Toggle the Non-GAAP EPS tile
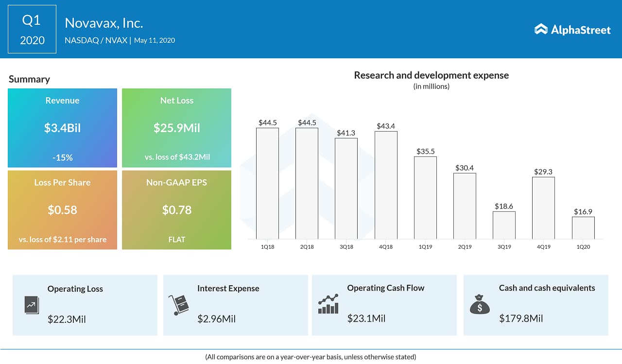This screenshot has width=622, height=364. pos(176,210)
